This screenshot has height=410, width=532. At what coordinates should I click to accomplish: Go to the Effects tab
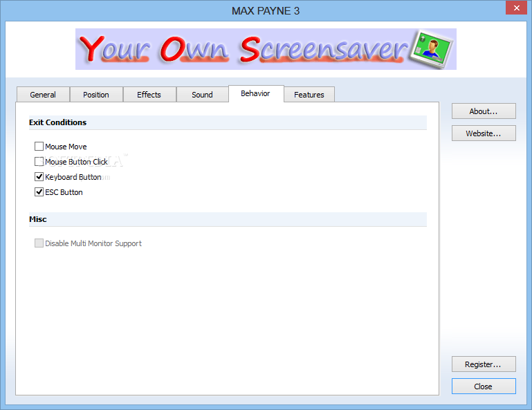coord(149,95)
